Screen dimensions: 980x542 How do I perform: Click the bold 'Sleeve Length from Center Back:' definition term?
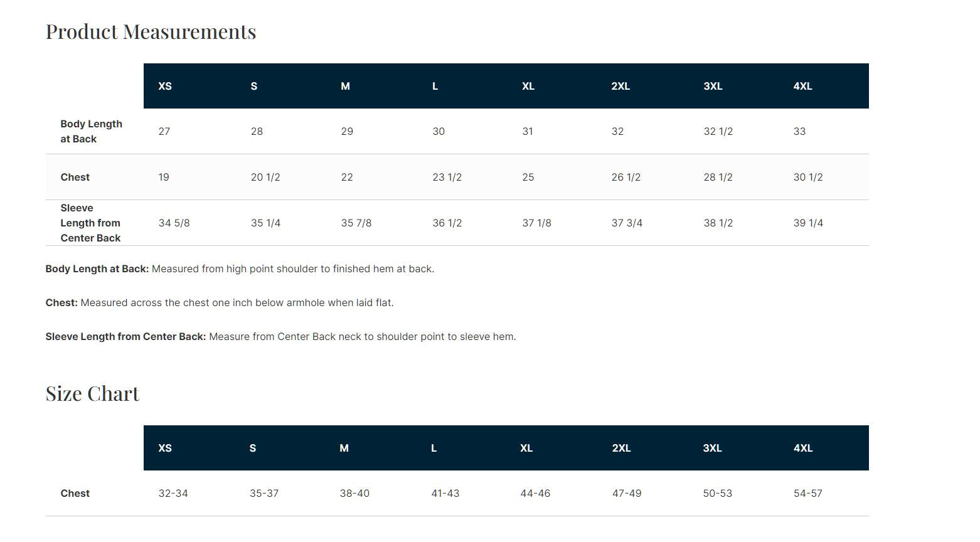pos(125,336)
